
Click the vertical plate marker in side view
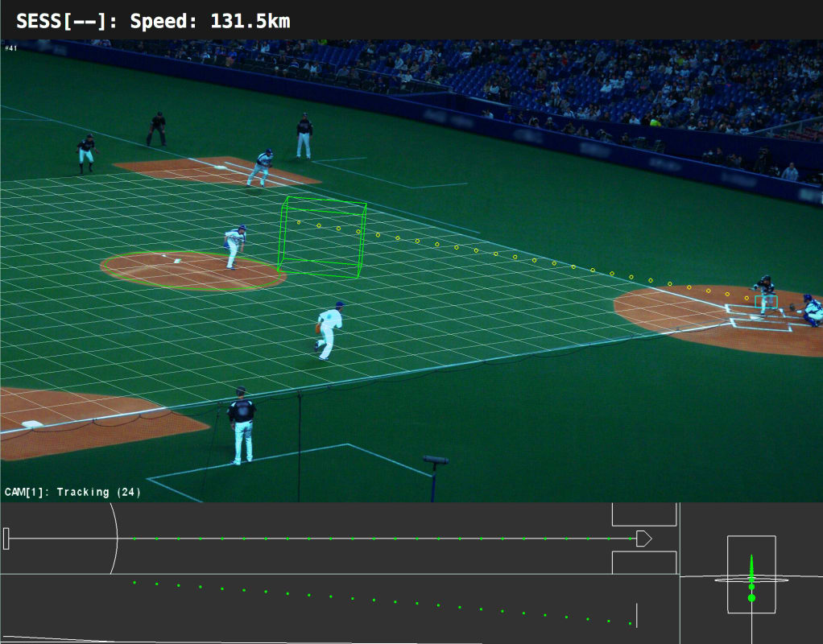click(x=637, y=616)
